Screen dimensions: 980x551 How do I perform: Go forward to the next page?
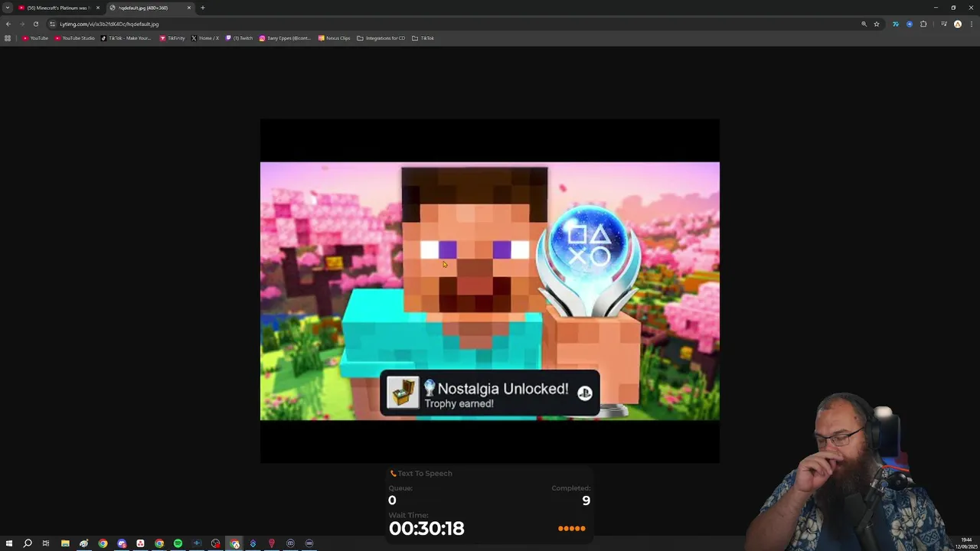[21, 24]
